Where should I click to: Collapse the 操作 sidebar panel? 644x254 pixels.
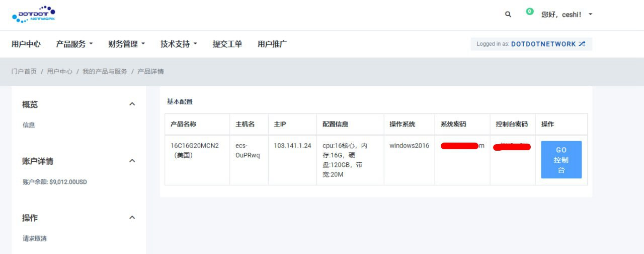point(132,218)
